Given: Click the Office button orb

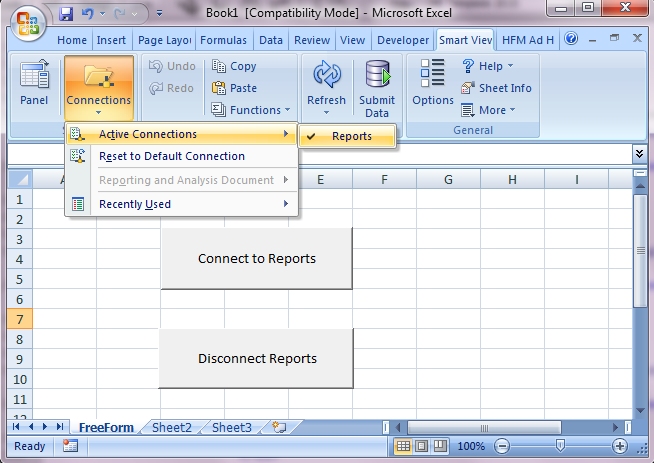Looking at the screenshot, I should click(x=28, y=24).
